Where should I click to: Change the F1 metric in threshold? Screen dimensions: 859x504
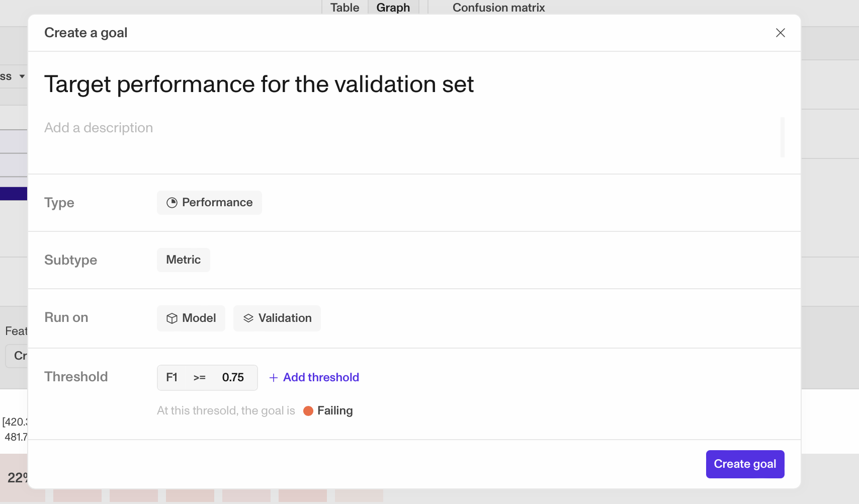[x=172, y=378]
